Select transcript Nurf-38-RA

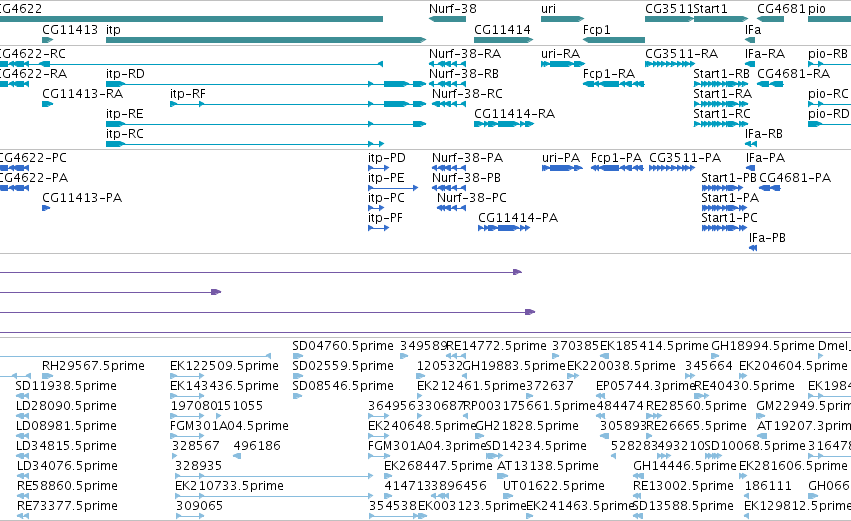(x=465, y=54)
